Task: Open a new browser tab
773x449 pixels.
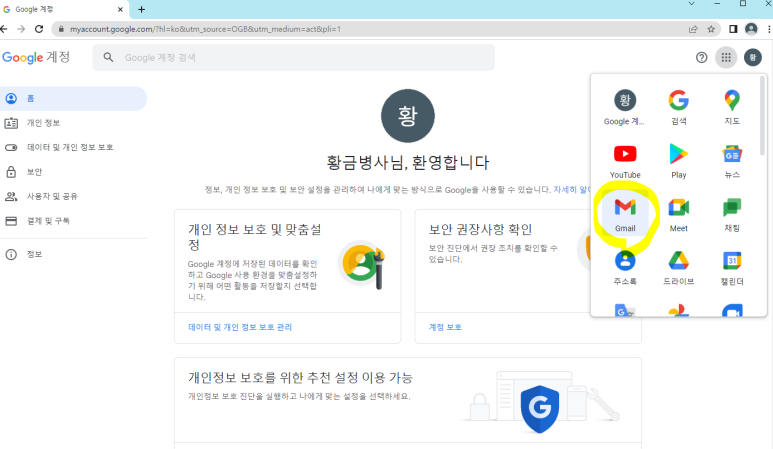Action: [141, 9]
